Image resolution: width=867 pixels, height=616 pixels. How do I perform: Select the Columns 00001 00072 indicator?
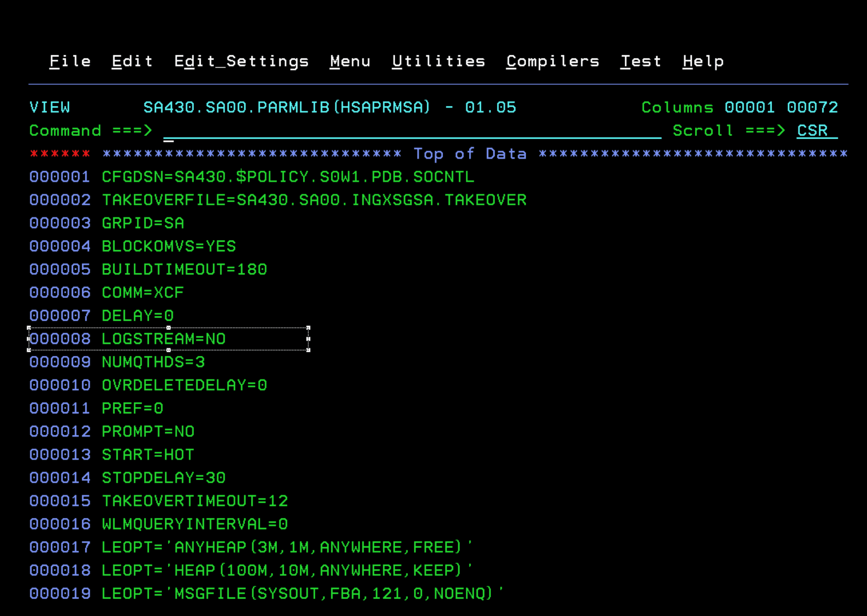(x=739, y=107)
